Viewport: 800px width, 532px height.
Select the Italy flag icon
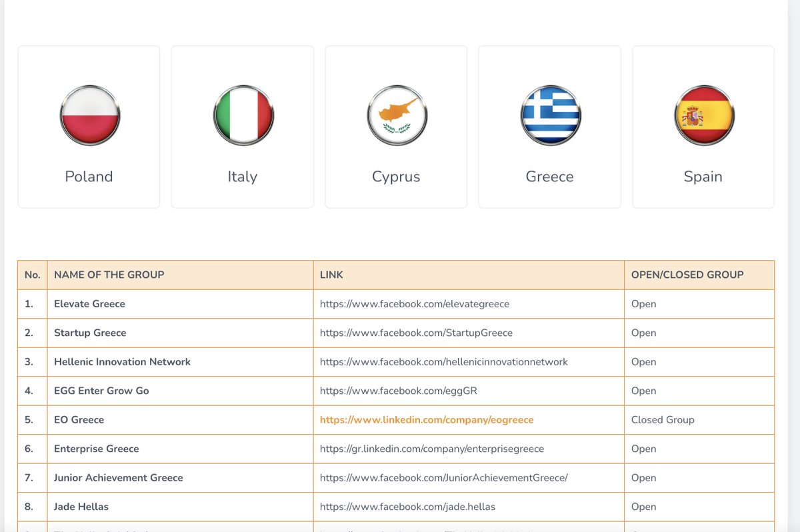click(x=243, y=115)
